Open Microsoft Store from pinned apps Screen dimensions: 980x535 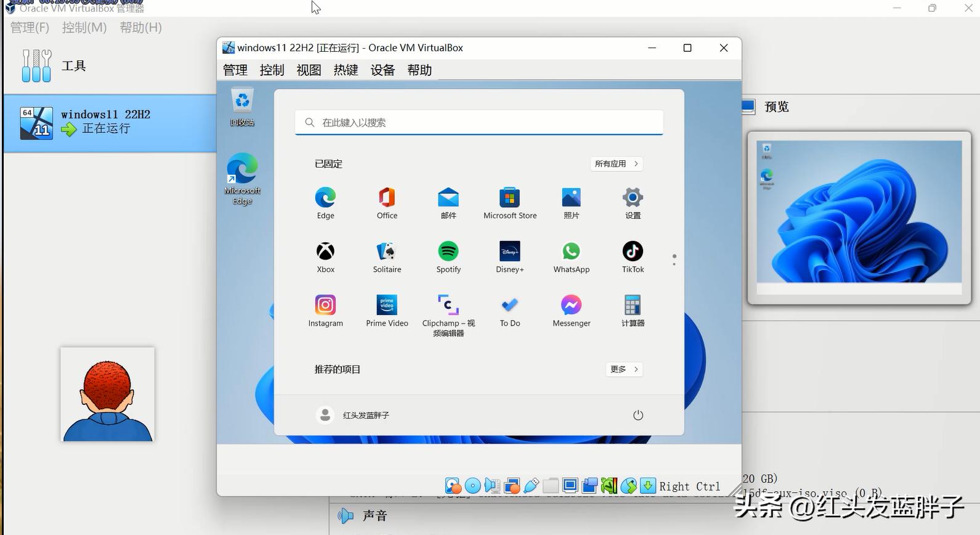[510, 203]
